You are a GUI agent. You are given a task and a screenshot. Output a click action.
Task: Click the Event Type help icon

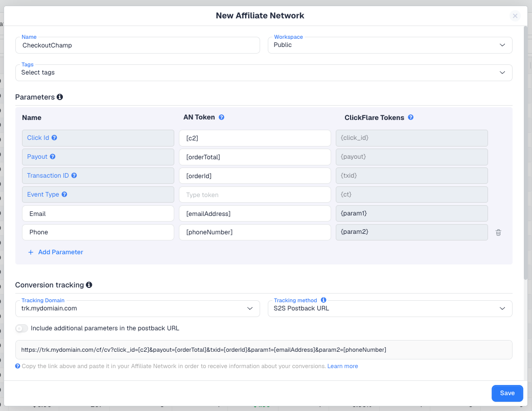(x=64, y=195)
